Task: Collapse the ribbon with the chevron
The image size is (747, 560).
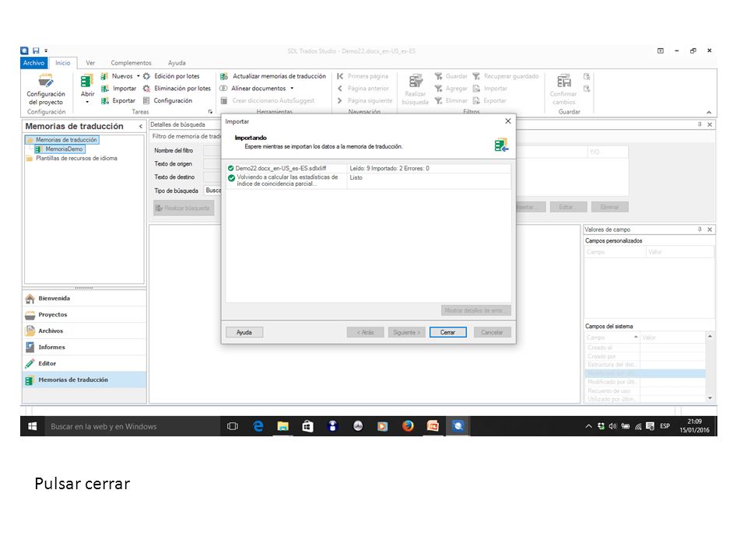Action: coord(709,112)
